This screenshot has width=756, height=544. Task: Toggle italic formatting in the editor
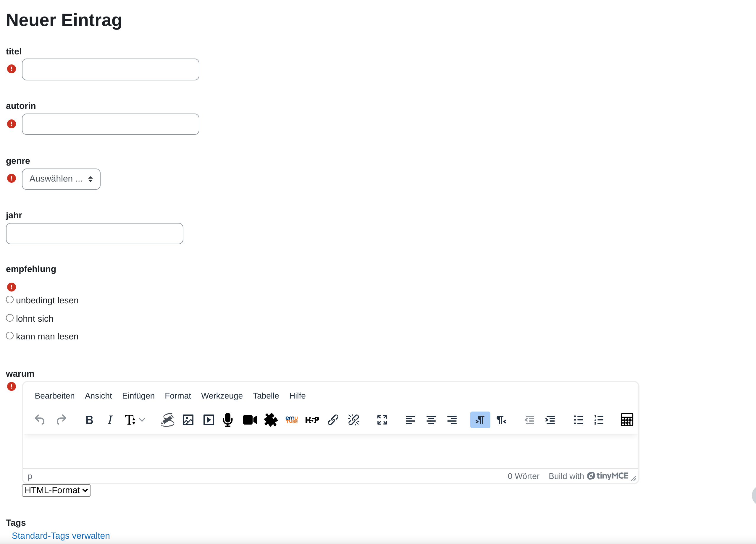(x=110, y=420)
